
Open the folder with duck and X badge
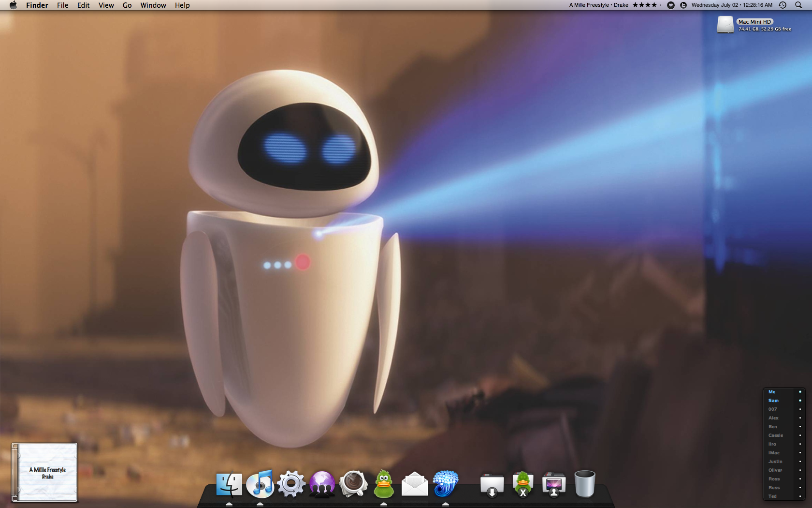coord(522,484)
